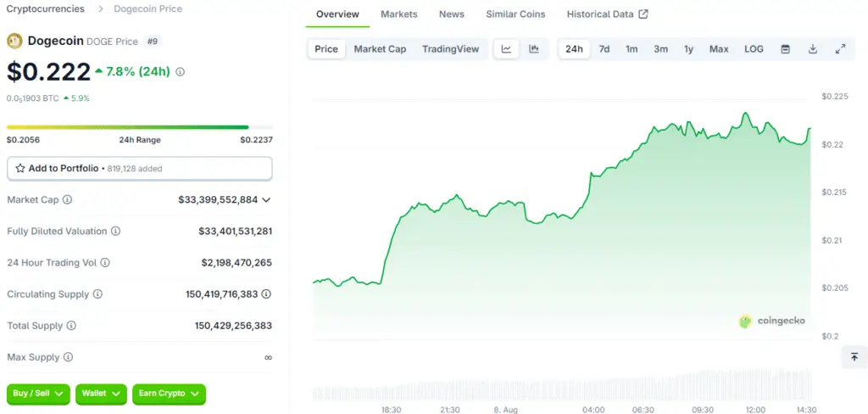Open the Fully Diluted Valuation info icon

115,231
